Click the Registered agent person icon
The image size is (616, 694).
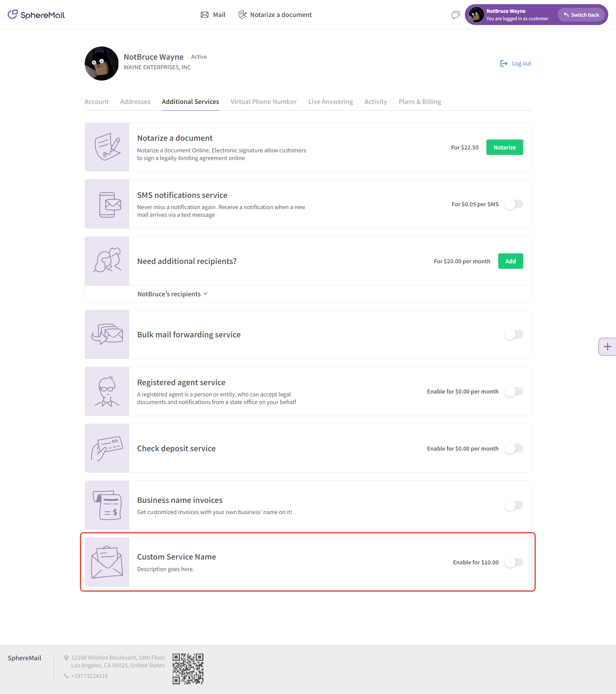pos(107,392)
